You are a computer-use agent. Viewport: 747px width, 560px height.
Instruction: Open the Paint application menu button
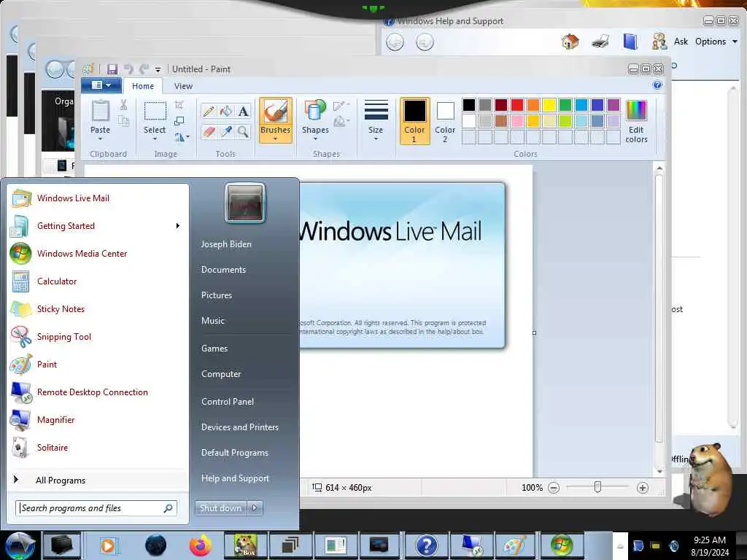pos(102,85)
